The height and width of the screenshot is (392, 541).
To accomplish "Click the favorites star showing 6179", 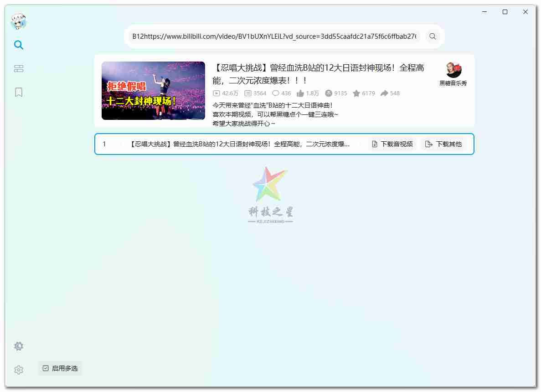I will tap(364, 93).
